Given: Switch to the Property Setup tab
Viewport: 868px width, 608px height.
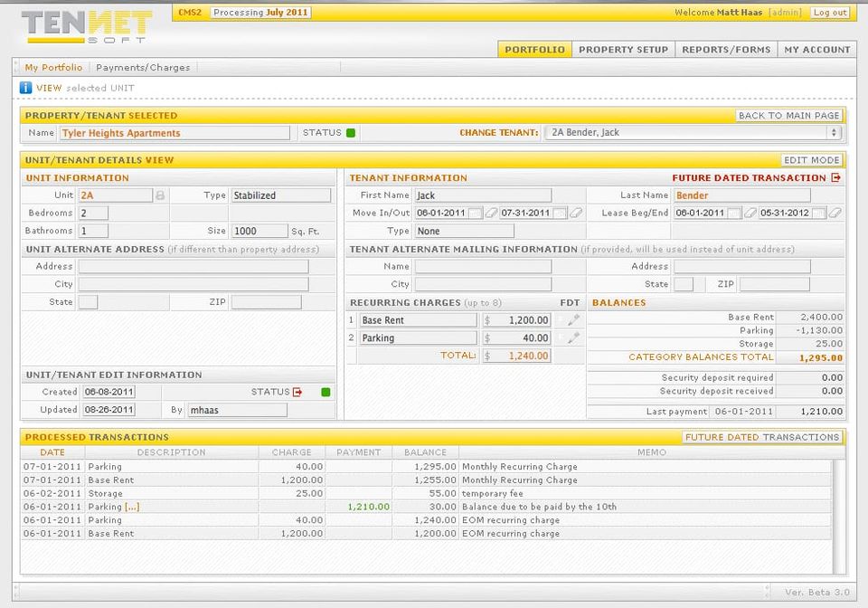Looking at the screenshot, I should tap(623, 50).
